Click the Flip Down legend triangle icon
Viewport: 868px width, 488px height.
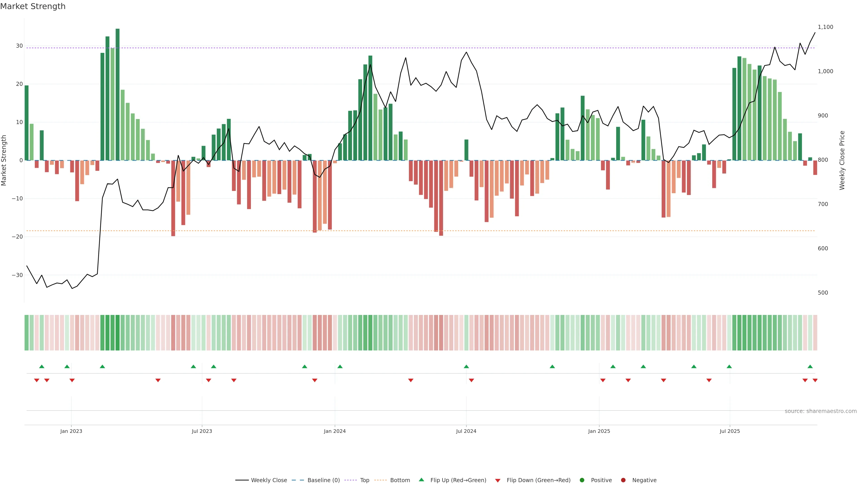pyautogui.click(x=498, y=481)
